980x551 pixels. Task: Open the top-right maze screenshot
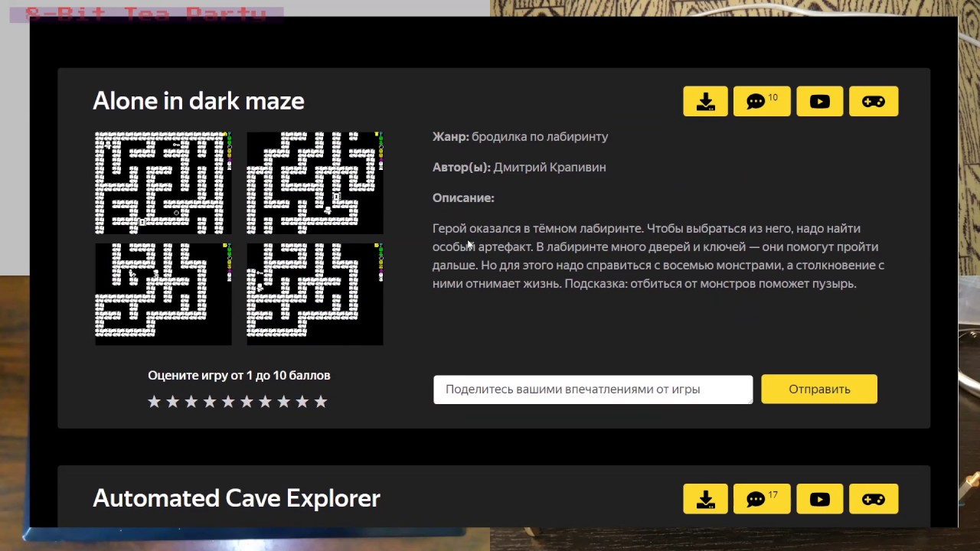315,183
